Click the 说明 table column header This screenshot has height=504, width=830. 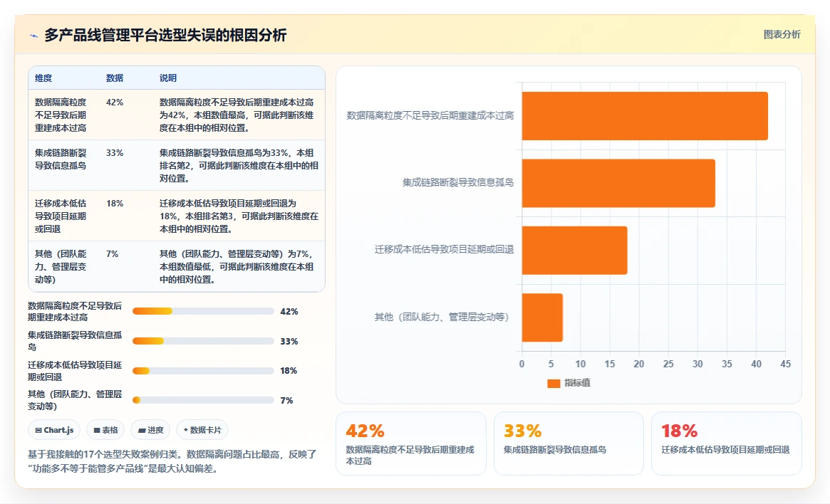coord(168,78)
